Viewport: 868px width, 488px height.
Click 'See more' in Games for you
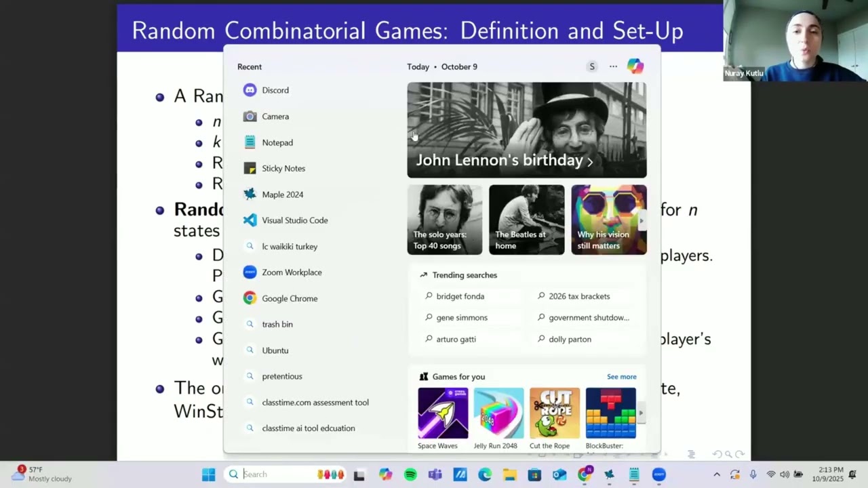[x=622, y=377]
